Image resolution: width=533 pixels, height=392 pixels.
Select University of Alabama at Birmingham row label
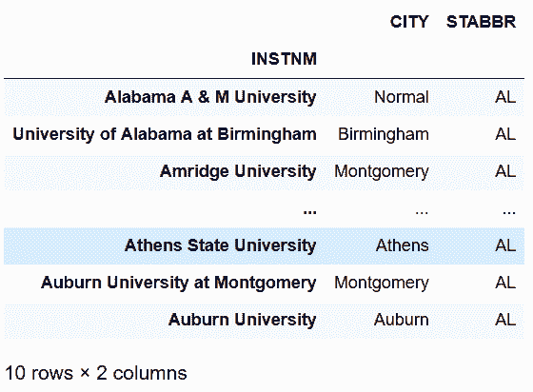tap(165, 134)
